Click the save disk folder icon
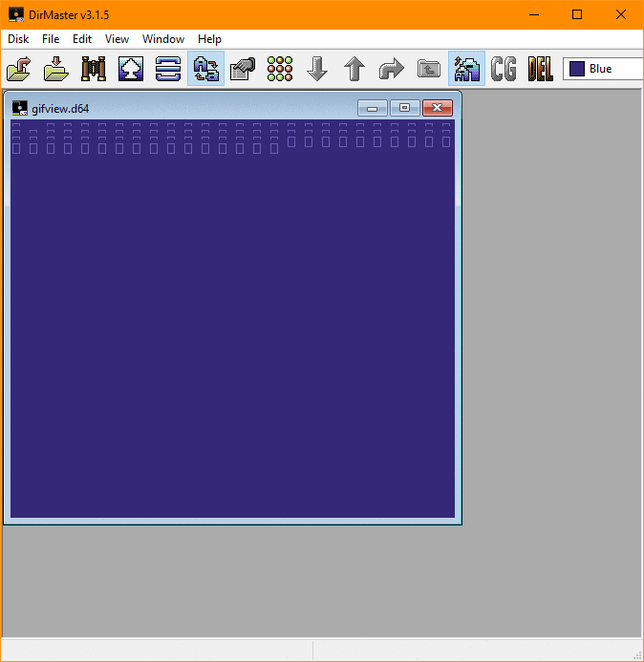This screenshot has height=662, width=644. [x=56, y=69]
